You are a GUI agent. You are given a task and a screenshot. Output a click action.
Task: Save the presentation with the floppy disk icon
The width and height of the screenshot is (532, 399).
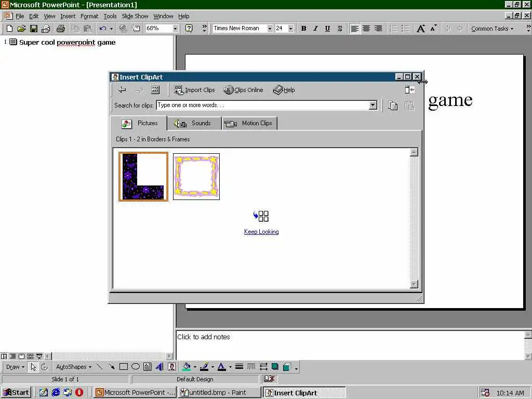point(33,29)
